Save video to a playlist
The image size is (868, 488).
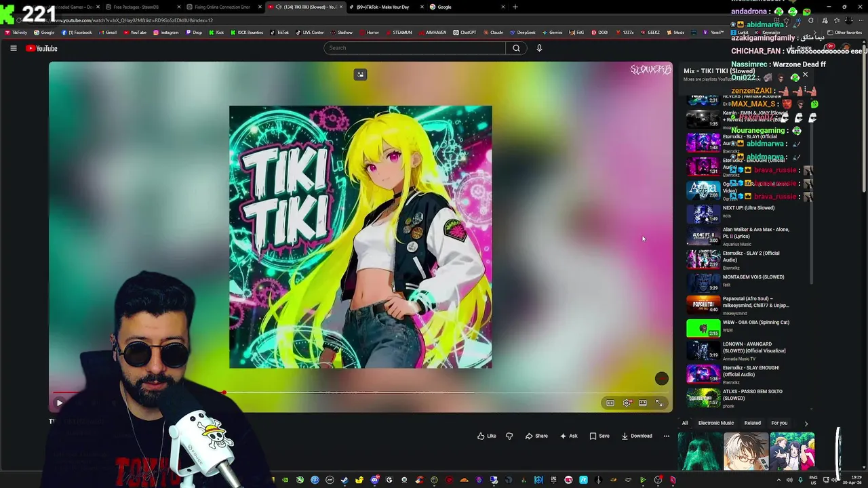[599, 436]
